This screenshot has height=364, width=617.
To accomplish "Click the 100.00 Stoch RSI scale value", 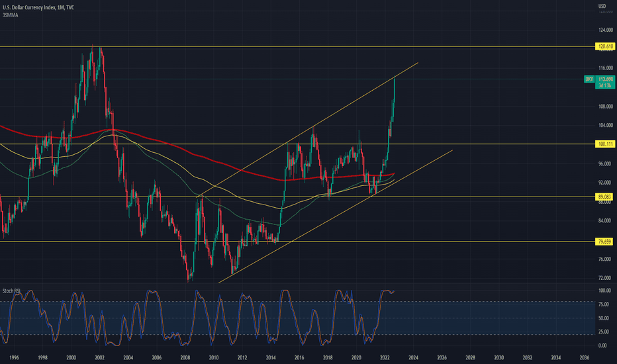I will click(604, 291).
